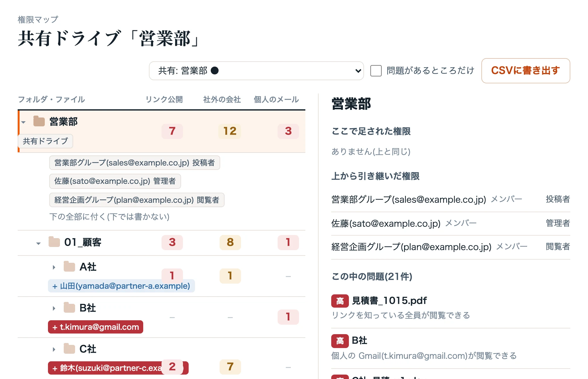Click the CSVに書き出す button
Screen dimensions: 588x379
(x=526, y=71)
